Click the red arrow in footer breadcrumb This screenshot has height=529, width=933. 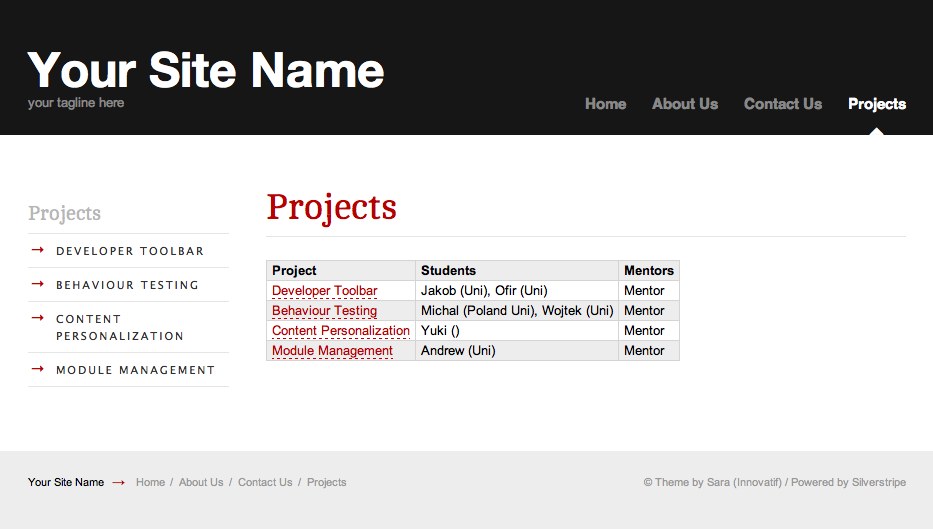(x=119, y=483)
